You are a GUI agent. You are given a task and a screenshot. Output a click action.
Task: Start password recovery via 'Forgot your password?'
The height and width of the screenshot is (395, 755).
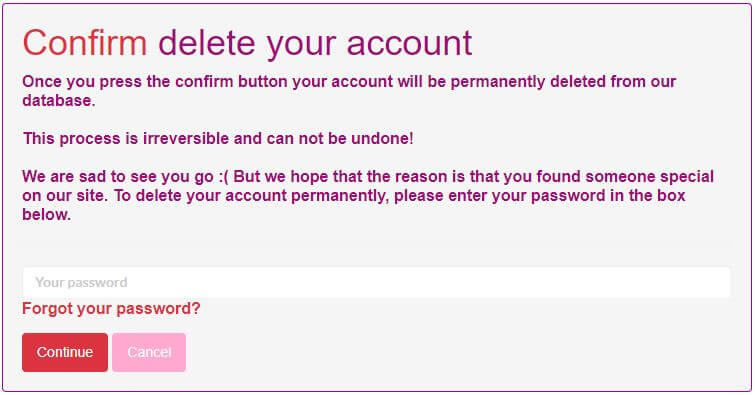[x=111, y=308]
